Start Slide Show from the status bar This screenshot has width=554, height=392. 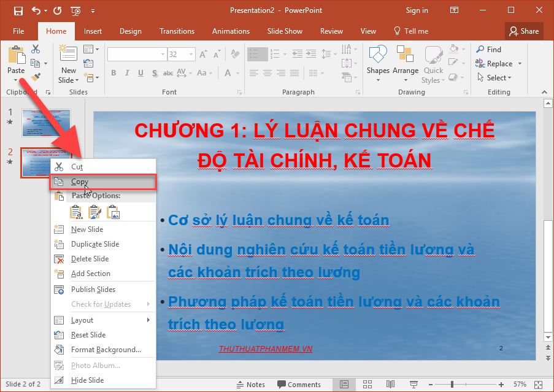pos(414,384)
